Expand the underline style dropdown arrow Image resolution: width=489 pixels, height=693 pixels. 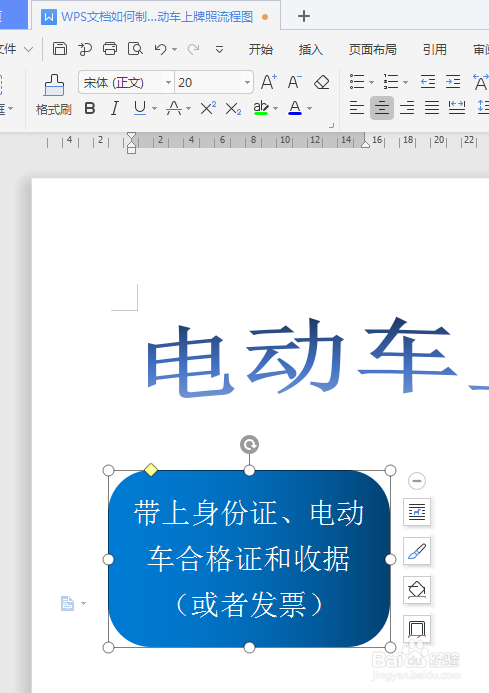coord(154,108)
